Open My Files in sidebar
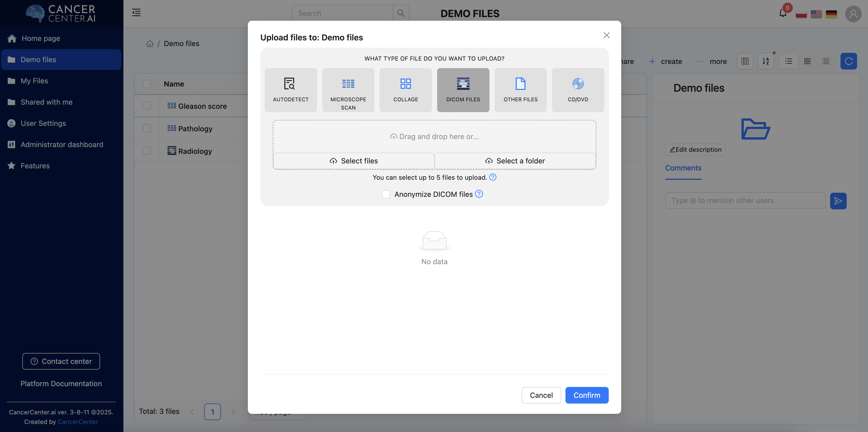 [x=34, y=81]
